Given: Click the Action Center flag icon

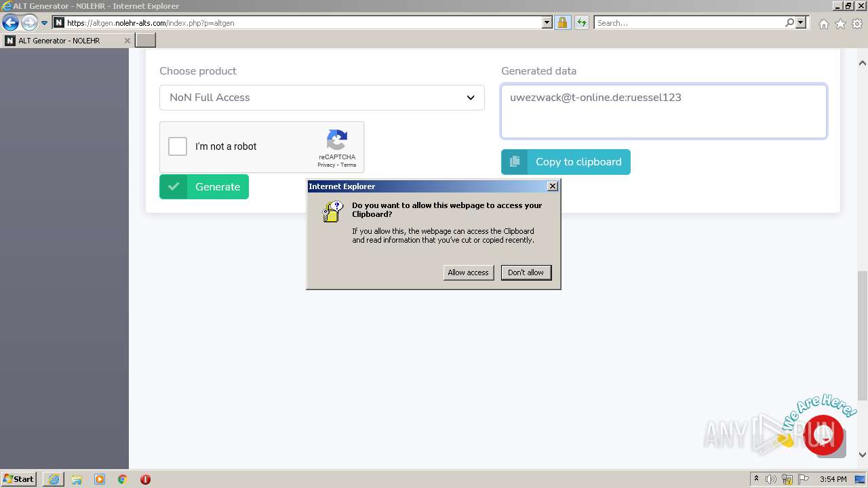Looking at the screenshot, I should click(x=804, y=479).
